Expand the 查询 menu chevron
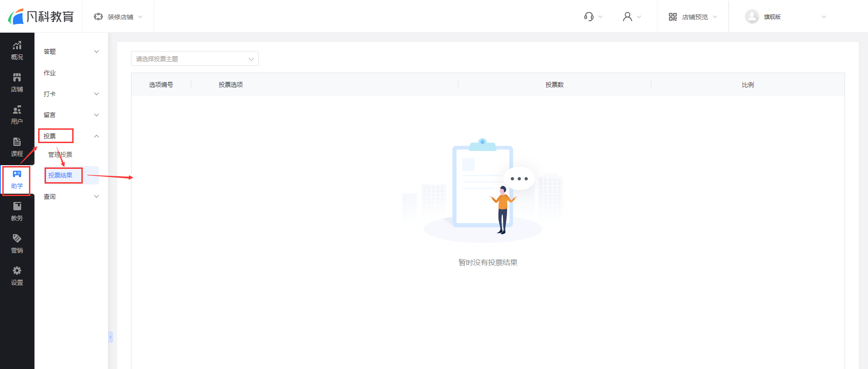The image size is (868, 369). point(97,196)
